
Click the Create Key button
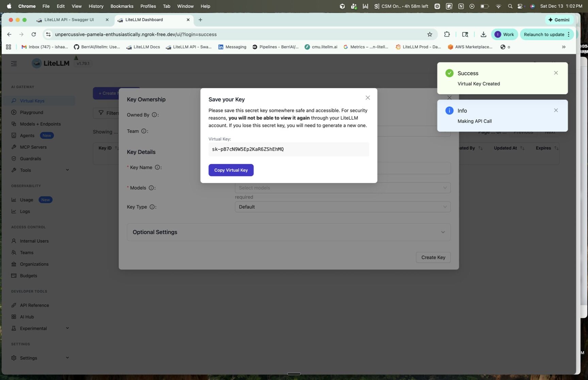pyautogui.click(x=433, y=258)
